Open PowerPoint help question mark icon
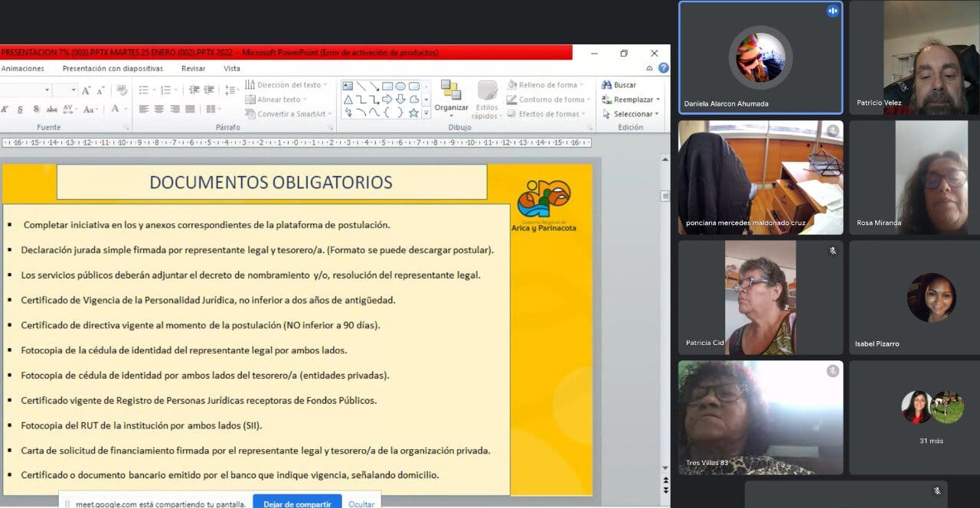 coord(663,68)
